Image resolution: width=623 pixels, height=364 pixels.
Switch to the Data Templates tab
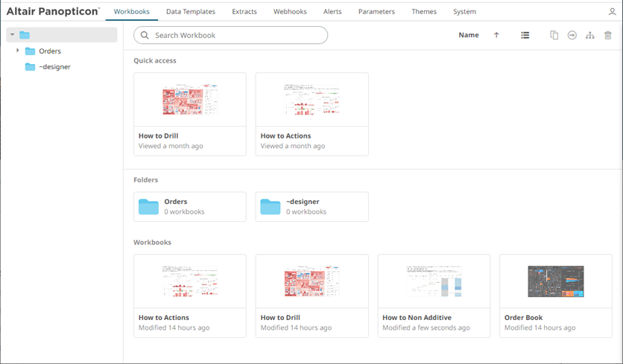pyautogui.click(x=191, y=12)
